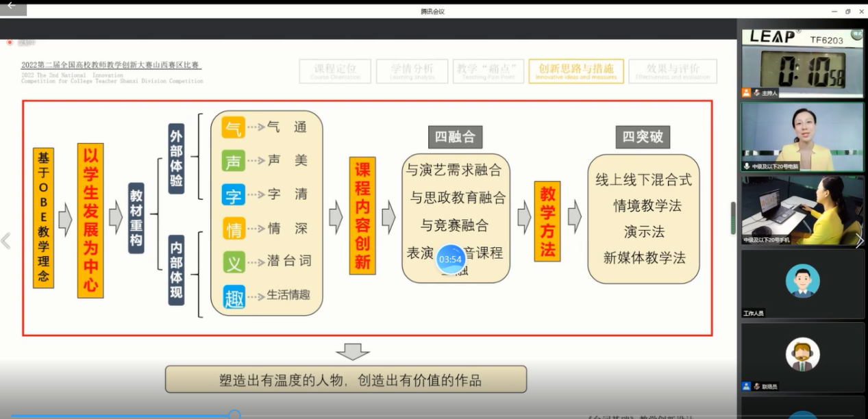Click the 四融合 heading
The height and width of the screenshot is (419, 868).
pyautogui.click(x=455, y=137)
